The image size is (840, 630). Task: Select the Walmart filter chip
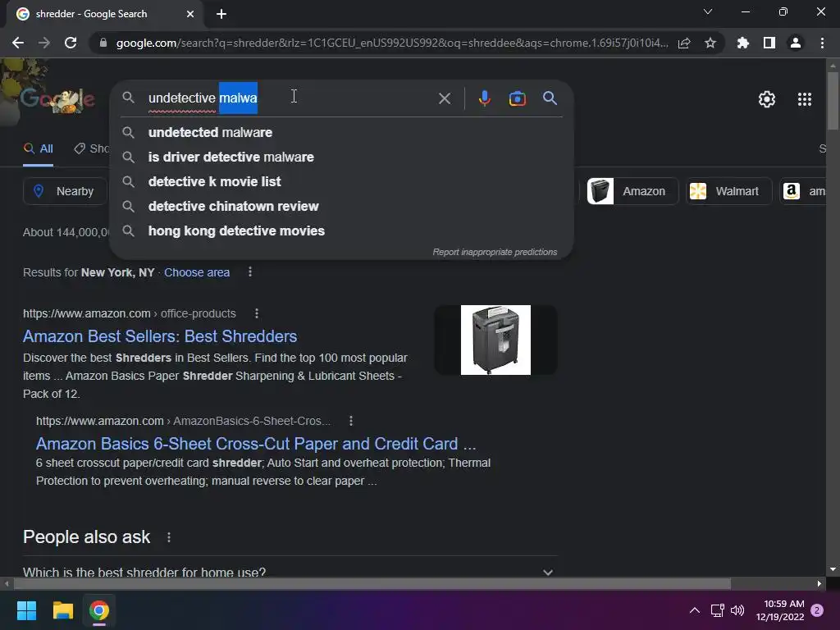728,191
